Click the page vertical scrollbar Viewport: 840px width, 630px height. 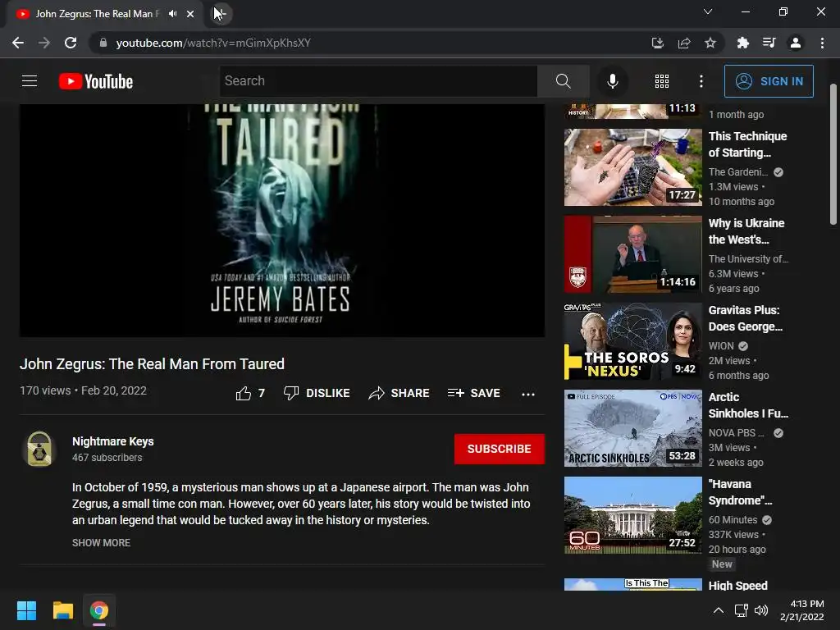(x=833, y=154)
